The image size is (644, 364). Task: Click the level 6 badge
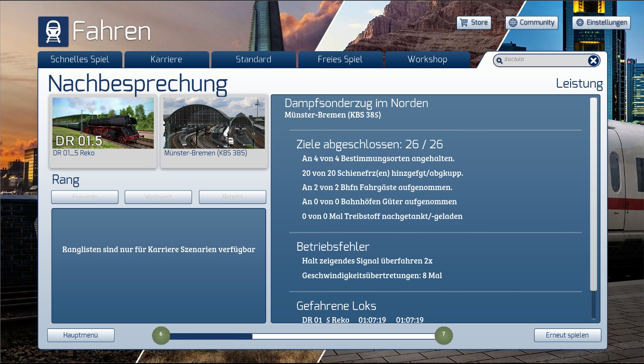click(161, 335)
